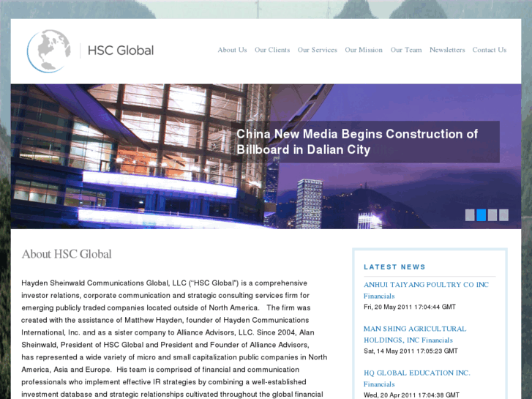The height and width of the screenshot is (399, 532).
Task: Open Newsletters from the top menu
Action: (447, 50)
